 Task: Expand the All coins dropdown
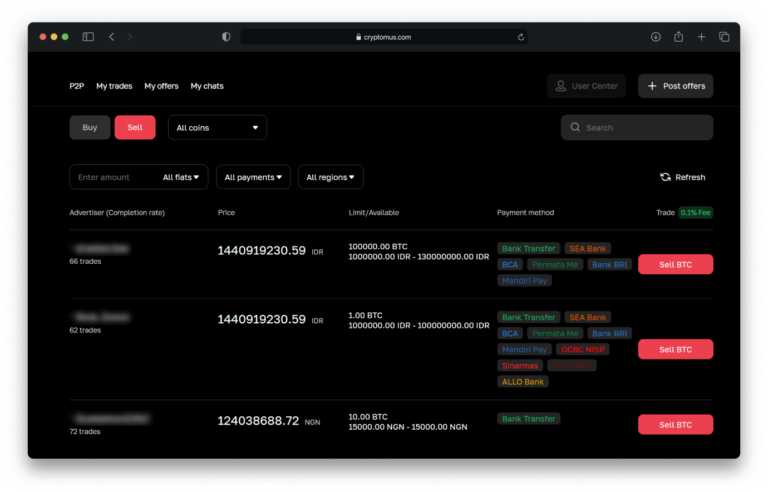click(217, 127)
